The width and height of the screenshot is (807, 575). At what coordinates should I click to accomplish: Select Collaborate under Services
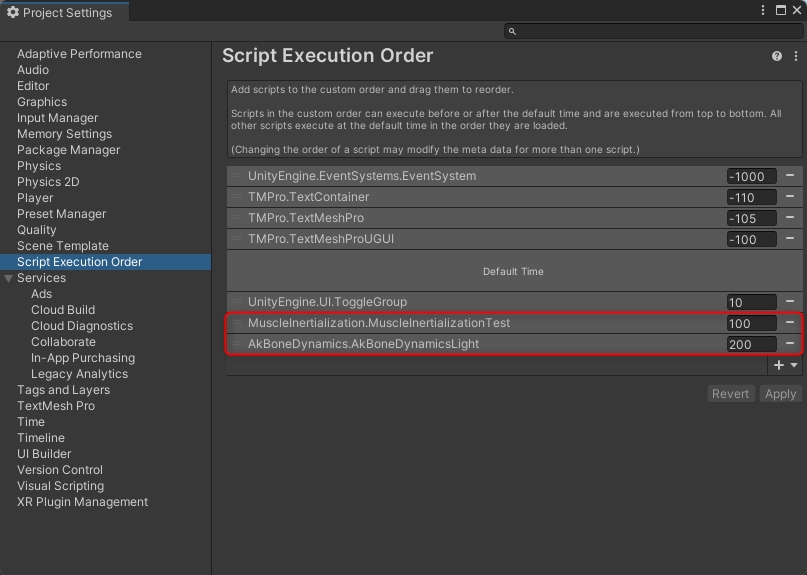[63, 342]
